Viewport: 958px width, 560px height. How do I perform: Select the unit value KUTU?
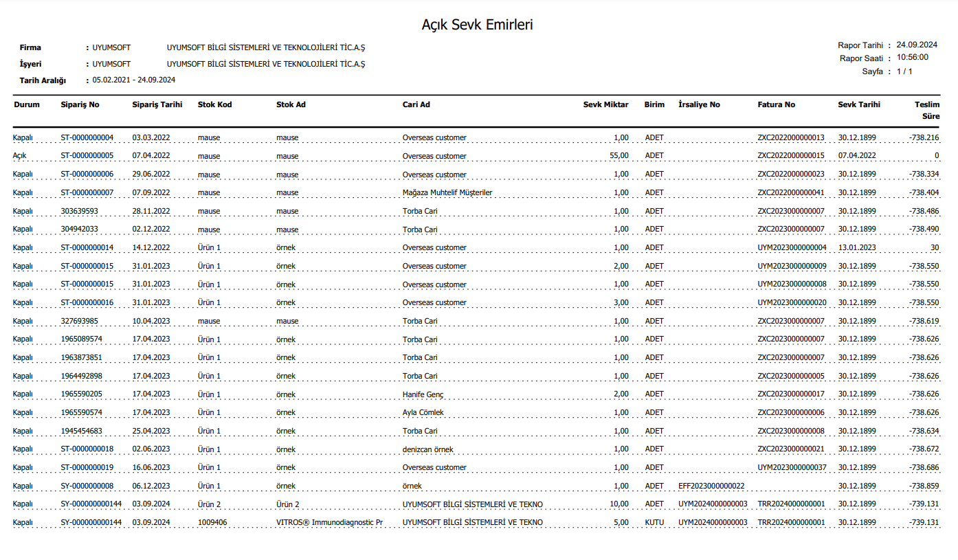(x=654, y=522)
